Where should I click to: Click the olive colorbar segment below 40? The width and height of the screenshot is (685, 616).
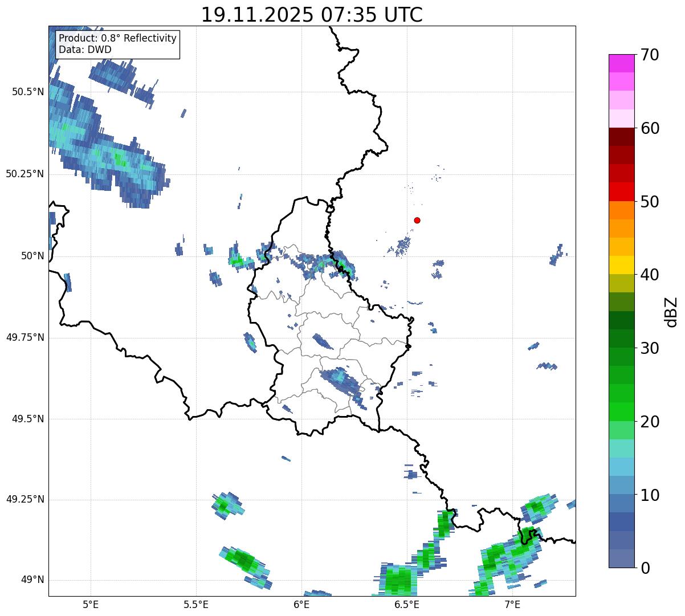[x=621, y=283]
